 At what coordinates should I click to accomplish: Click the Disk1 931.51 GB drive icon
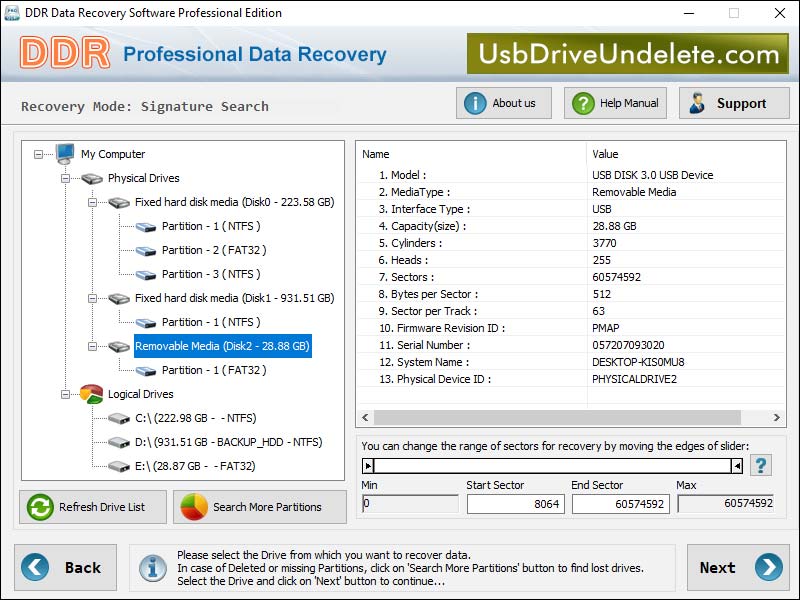[x=119, y=298]
